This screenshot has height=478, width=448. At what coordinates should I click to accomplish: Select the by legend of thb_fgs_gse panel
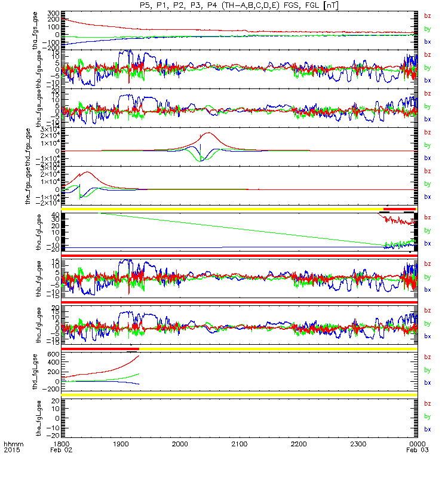tap(428, 68)
